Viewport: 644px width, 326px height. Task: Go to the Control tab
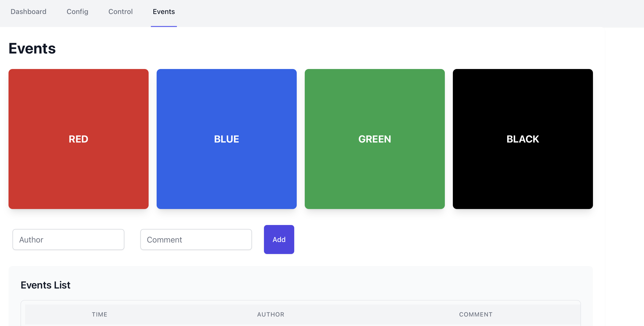pyautogui.click(x=120, y=12)
